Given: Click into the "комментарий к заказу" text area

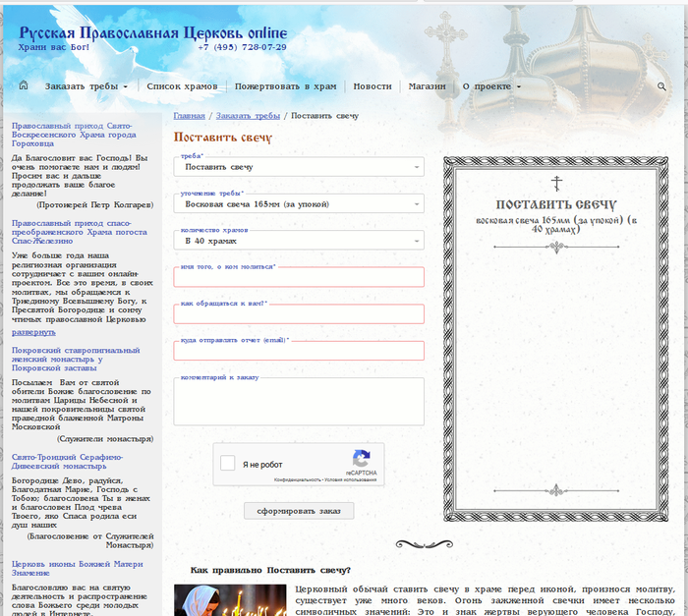Looking at the screenshot, I should point(299,403).
